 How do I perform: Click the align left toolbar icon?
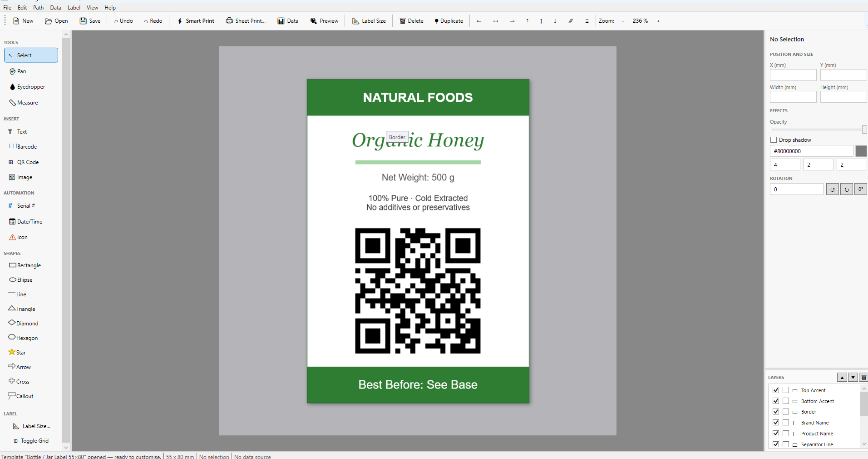pyautogui.click(x=478, y=21)
